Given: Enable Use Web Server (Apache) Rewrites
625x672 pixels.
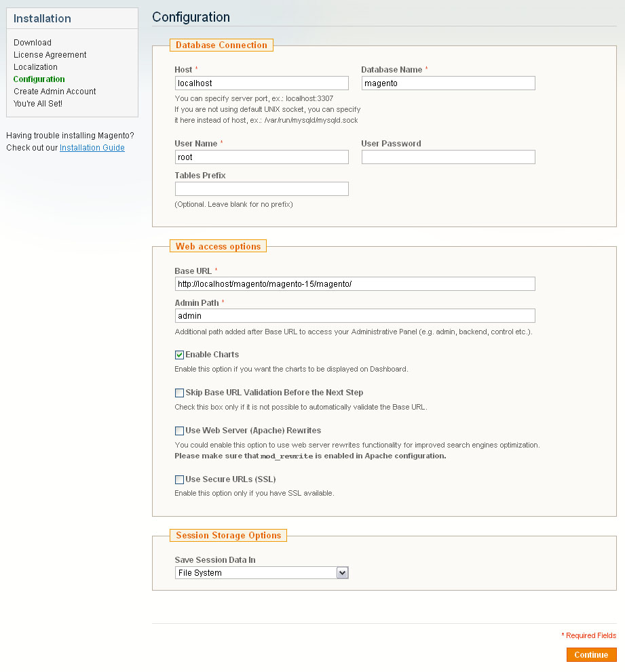Looking at the screenshot, I should pyautogui.click(x=179, y=431).
